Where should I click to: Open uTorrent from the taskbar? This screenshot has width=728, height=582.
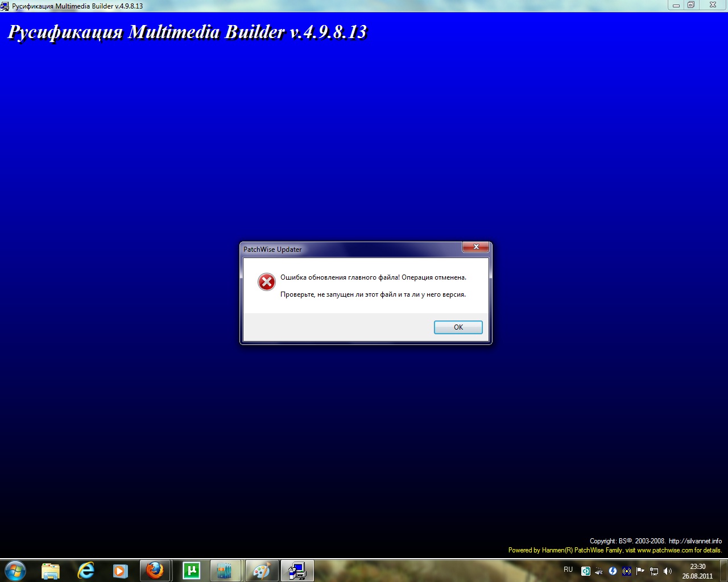(192, 571)
